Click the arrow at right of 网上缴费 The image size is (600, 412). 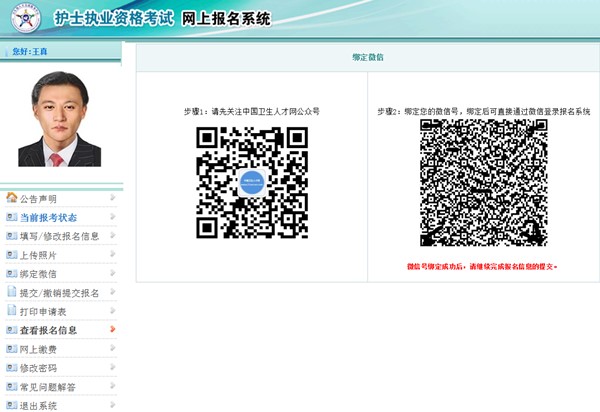[112, 348]
